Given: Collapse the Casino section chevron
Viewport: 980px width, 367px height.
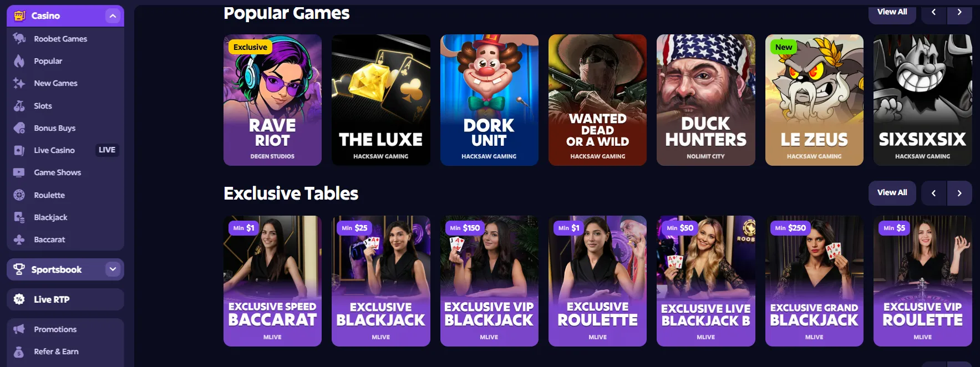Looking at the screenshot, I should tap(113, 16).
